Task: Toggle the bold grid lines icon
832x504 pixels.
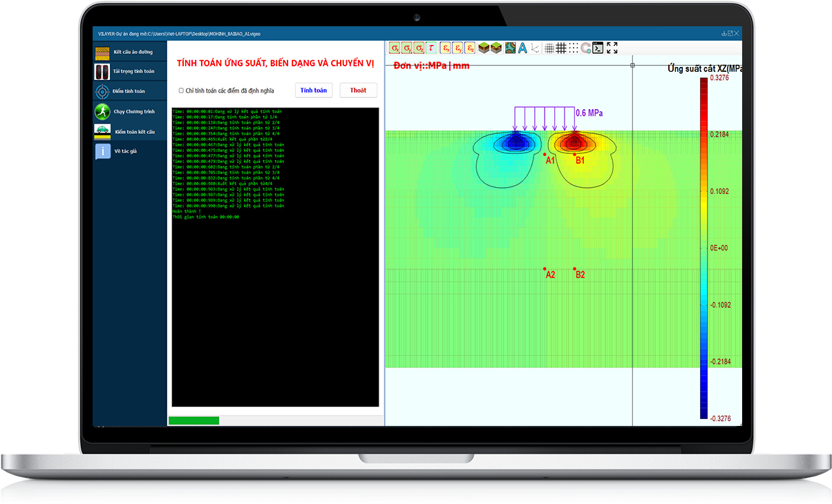Action: tap(561, 48)
